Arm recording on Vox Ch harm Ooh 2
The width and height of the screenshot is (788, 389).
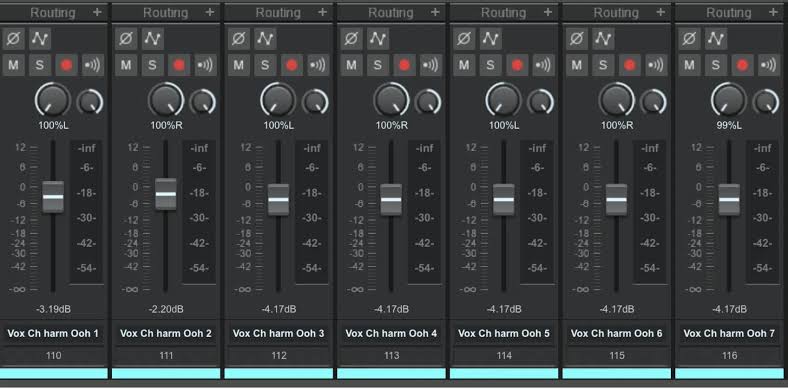(179, 65)
